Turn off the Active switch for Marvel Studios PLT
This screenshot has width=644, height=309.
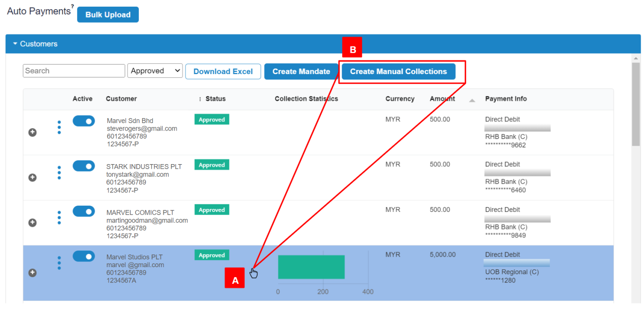[83, 256]
